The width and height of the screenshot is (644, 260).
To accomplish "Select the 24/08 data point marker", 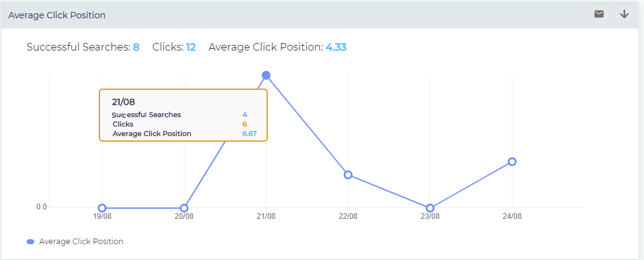I will (512, 162).
